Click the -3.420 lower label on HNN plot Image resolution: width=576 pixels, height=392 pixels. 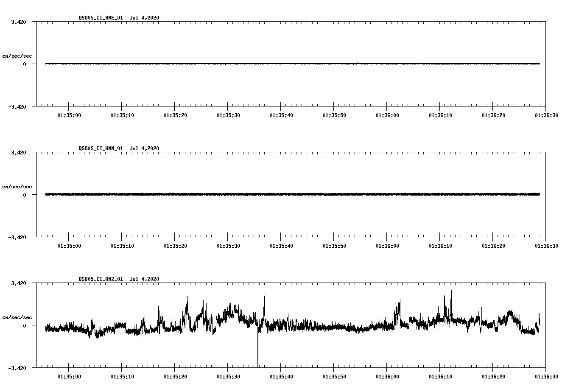click(x=17, y=237)
